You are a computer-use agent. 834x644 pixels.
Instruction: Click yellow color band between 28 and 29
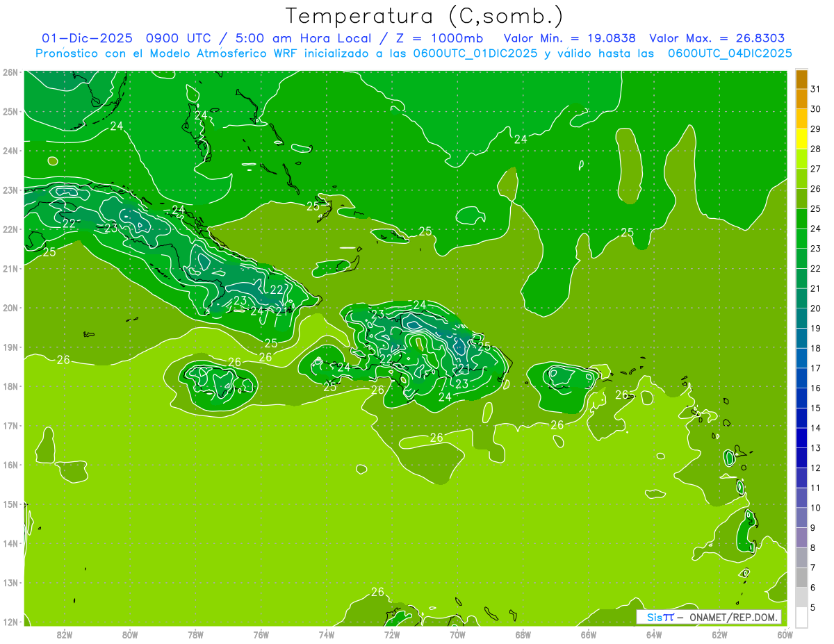tap(801, 140)
